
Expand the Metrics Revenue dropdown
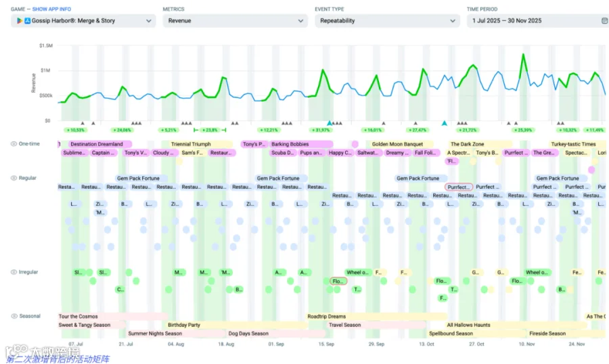pyautogui.click(x=235, y=20)
